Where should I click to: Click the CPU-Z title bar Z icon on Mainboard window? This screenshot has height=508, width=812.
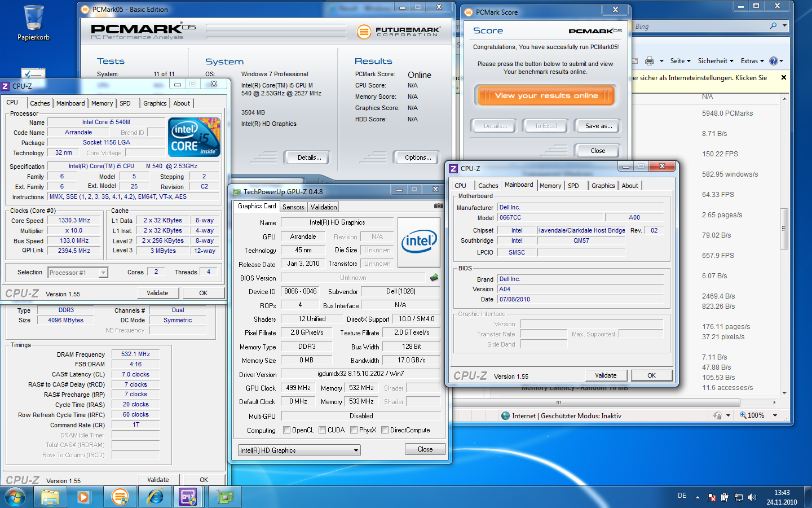click(453, 168)
